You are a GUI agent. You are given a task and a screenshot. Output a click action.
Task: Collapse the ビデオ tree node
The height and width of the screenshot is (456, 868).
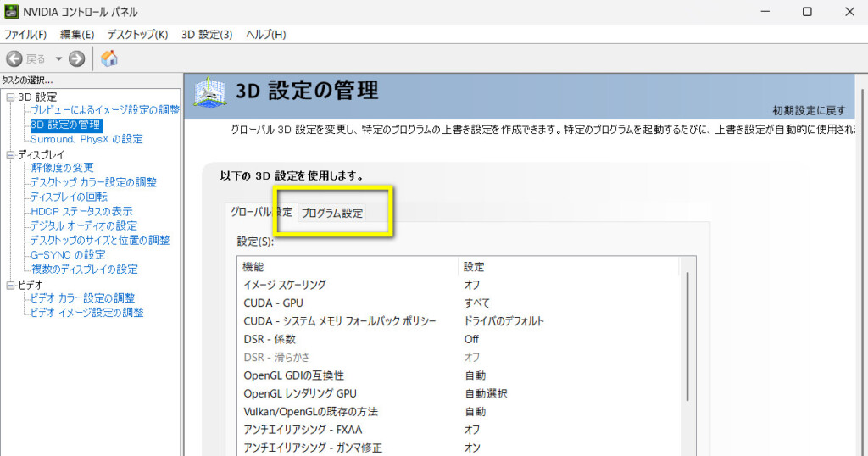tap(10, 285)
